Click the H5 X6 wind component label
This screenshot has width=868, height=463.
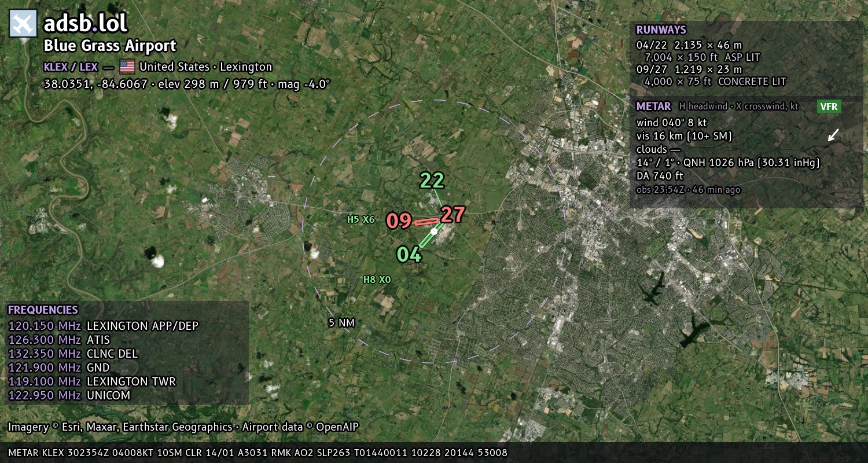(361, 219)
